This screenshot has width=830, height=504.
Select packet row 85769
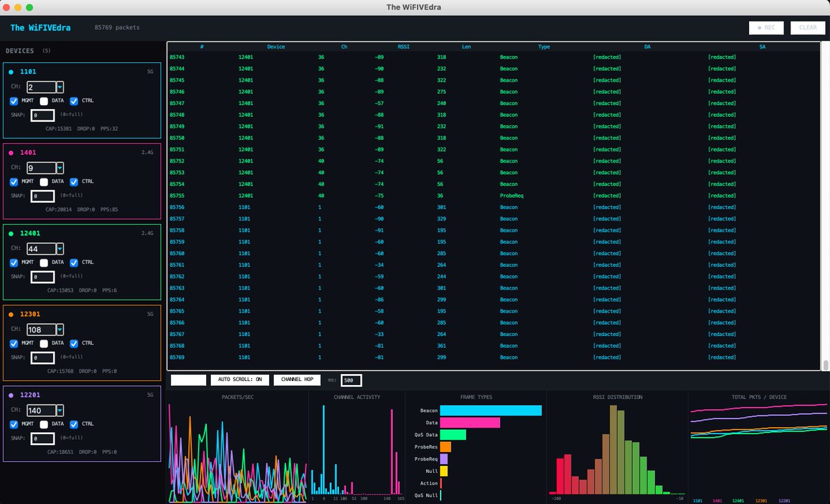495,357
